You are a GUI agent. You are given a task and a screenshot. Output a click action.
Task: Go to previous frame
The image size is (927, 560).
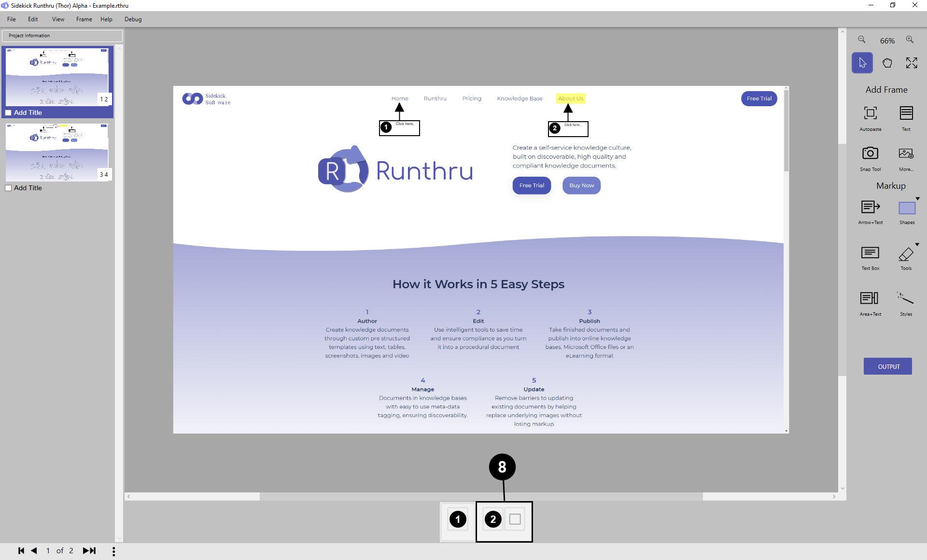point(34,551)
